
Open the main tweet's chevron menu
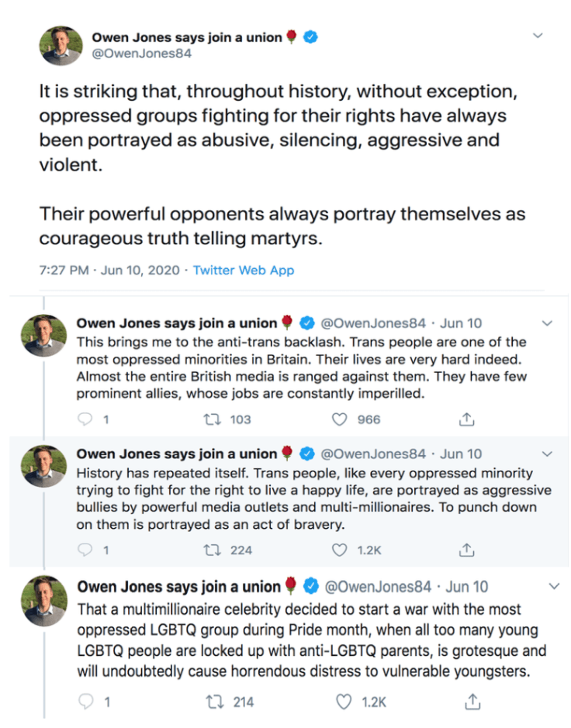tap(538, 36)
